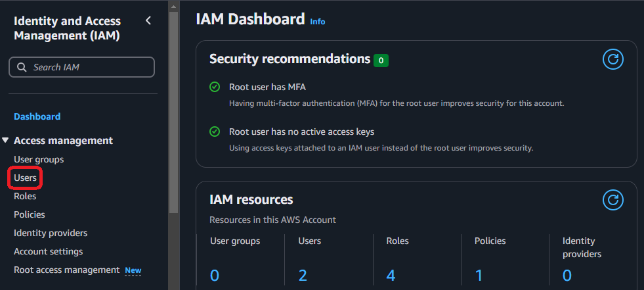Collapse the Access management section
This screenshot has width=644, height=290.
click(6, 141)
